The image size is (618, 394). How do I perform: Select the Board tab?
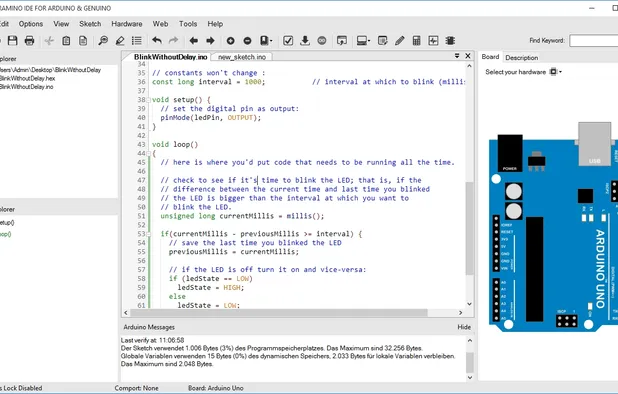click(490, 57)
